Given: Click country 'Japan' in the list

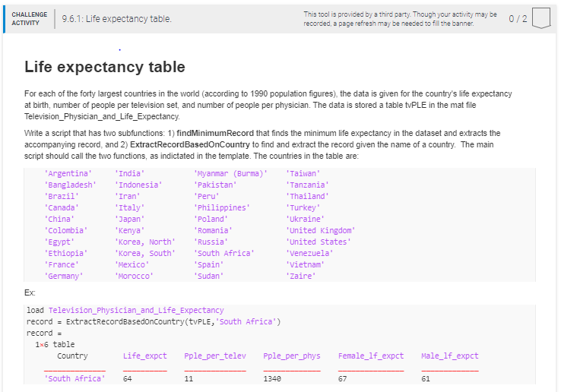Looking at the screenshot, I should pos(129,220).
